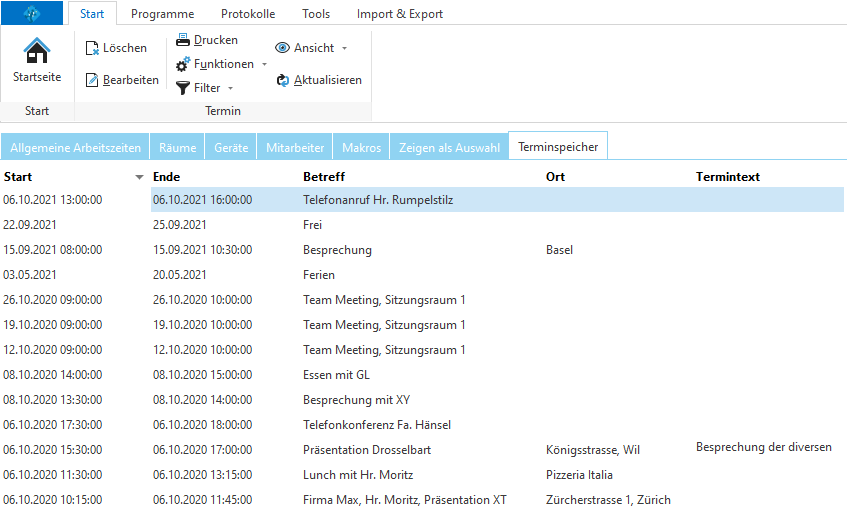Switch to the Räume tab

coord(177,147)
